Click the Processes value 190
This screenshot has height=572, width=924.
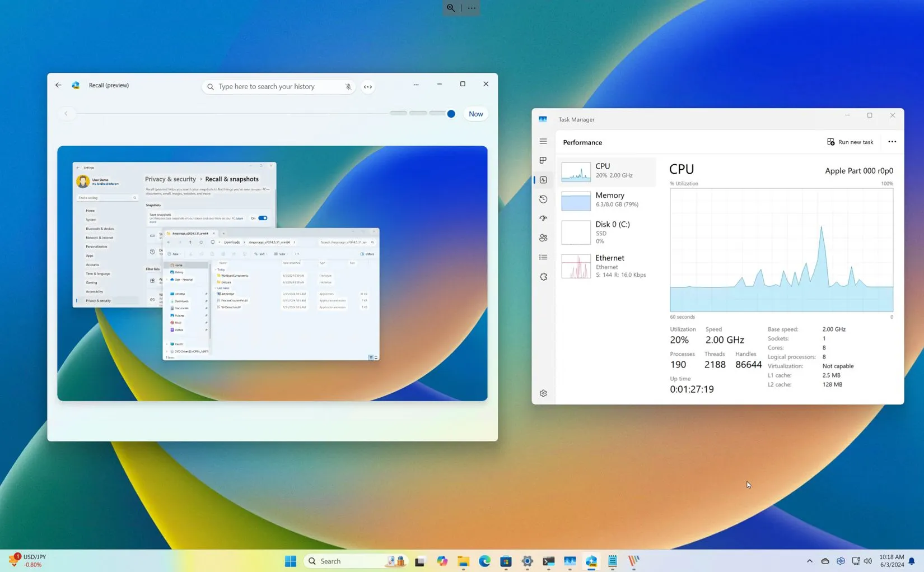(x=678, y=365)
